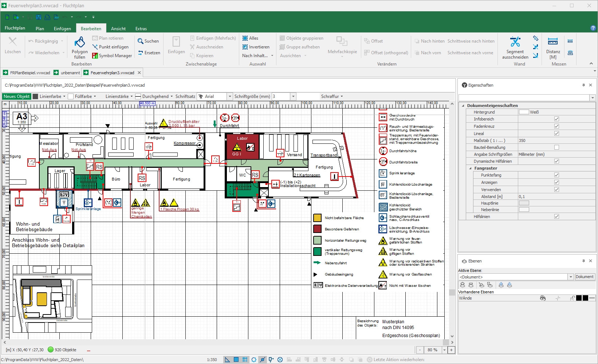This screenshot has width=598, height=364.
Task: Open the Symbol Manager
Action: pyautogui.click(x=112, y=56)
